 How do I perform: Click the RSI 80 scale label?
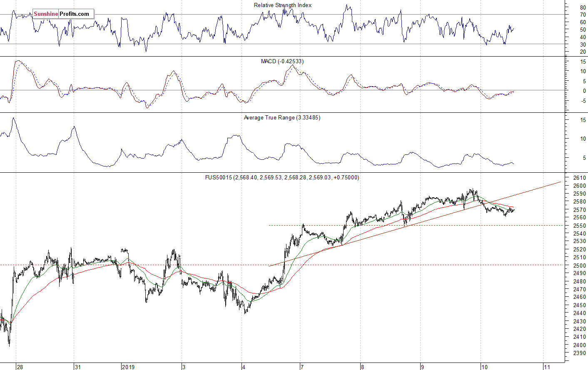583,7
